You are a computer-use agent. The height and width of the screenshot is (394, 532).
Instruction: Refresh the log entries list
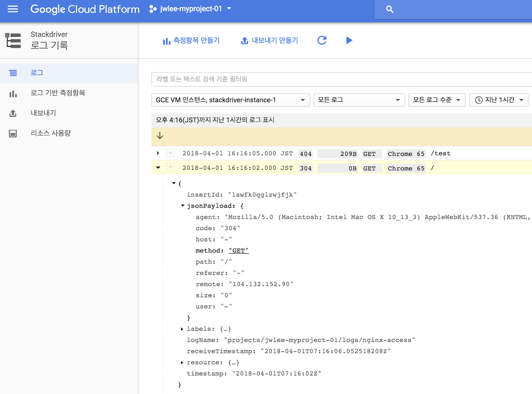322,40
